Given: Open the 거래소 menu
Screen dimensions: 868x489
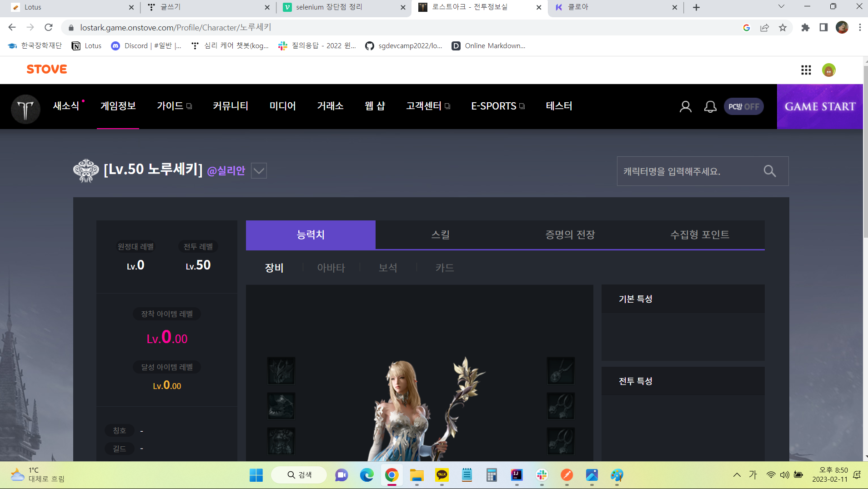Looking at the screenshot, I should (330, 106).
